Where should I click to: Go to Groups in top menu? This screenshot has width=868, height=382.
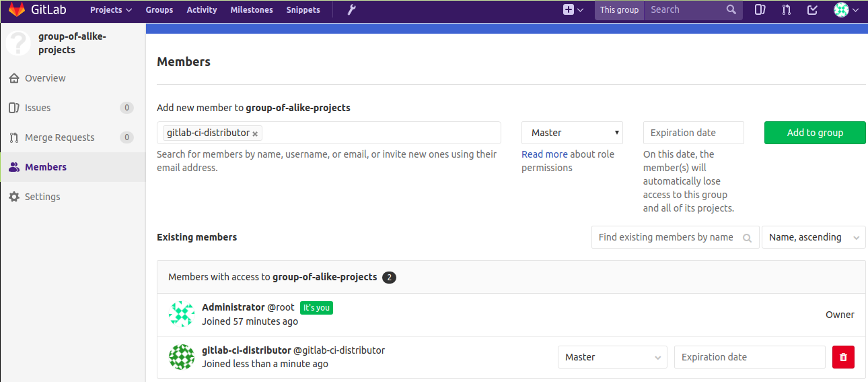point(159,9)
